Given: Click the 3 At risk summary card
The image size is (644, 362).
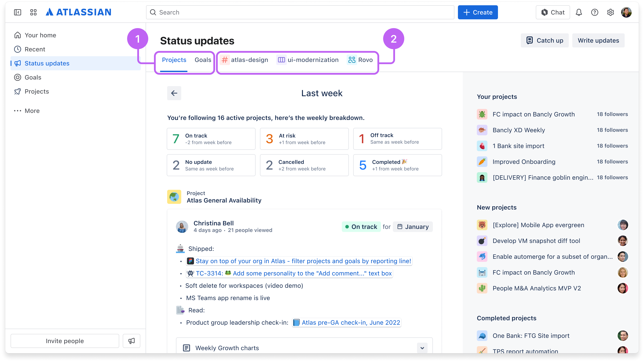Looking at the screenshot, I should pyautogui.click(x=304, y=139).
